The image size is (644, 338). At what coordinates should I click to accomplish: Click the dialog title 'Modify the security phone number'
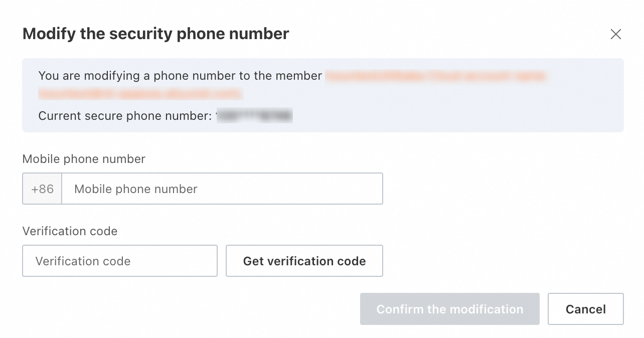coord(155,34)
